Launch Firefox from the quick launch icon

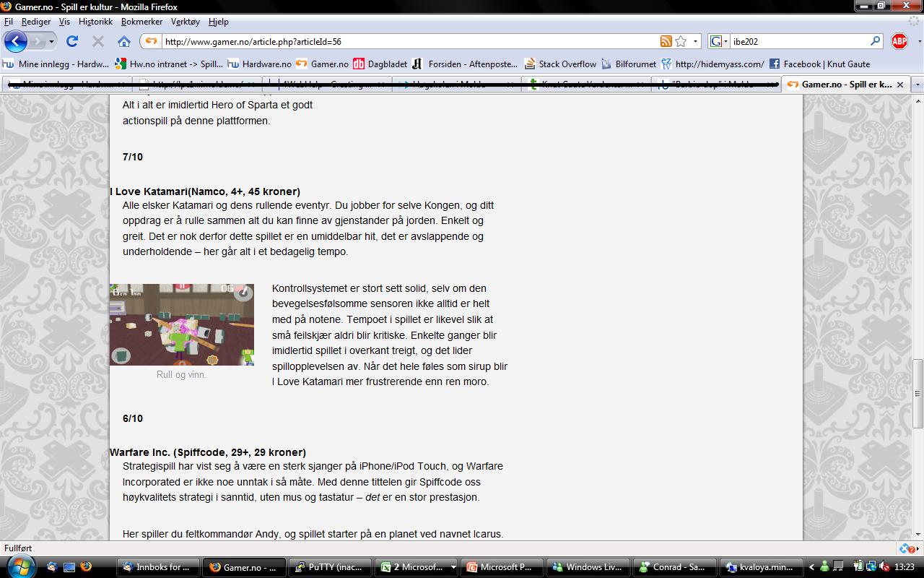87,567
